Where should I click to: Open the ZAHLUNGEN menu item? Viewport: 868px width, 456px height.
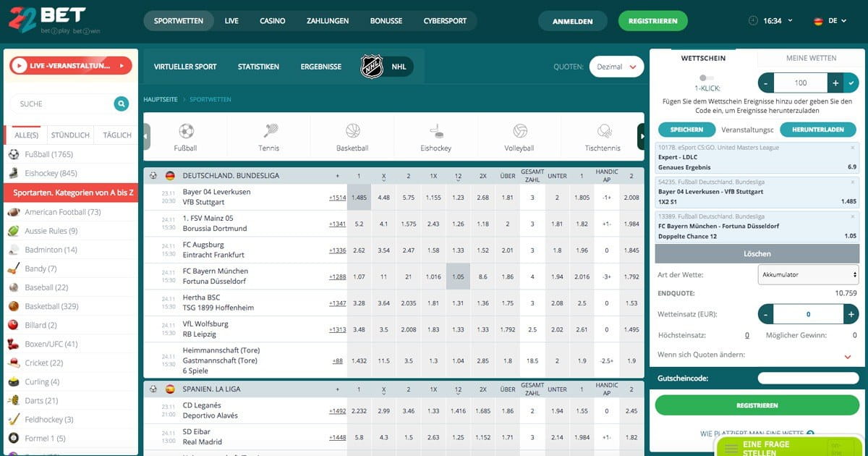coord(328,21)
